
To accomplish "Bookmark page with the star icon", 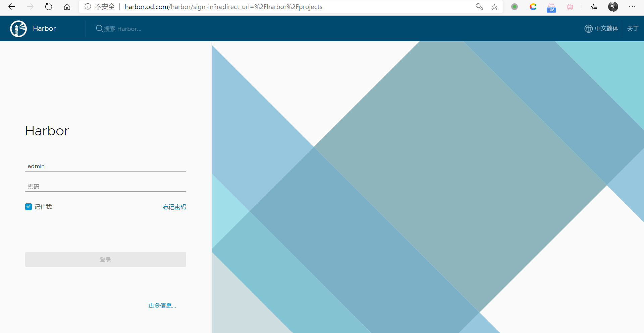I will 494,7.
